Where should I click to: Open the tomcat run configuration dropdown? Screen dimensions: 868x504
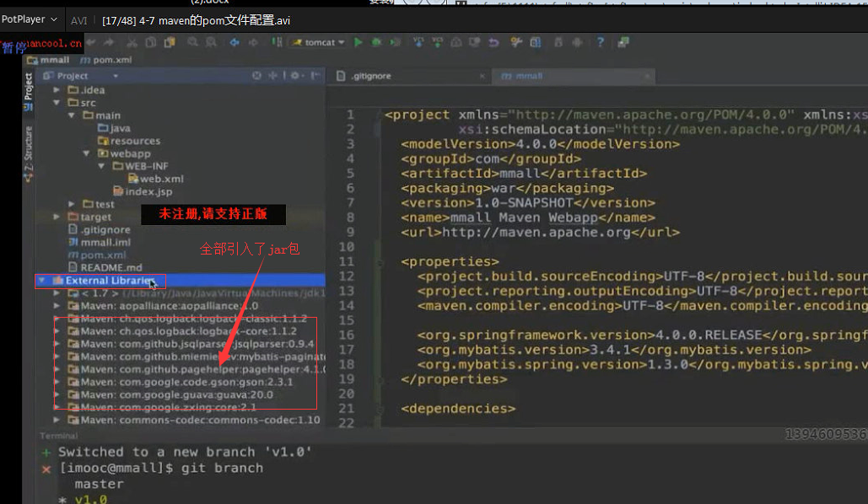pyautogui.click(x=318, y=42)
